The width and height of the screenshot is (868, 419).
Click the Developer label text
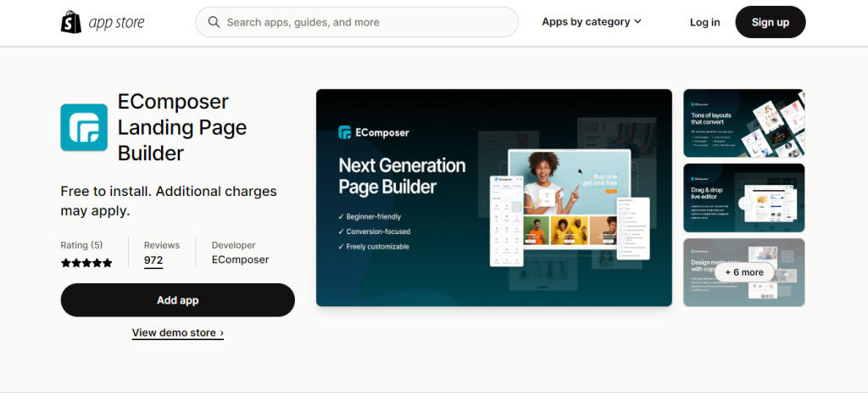(234, 245)
